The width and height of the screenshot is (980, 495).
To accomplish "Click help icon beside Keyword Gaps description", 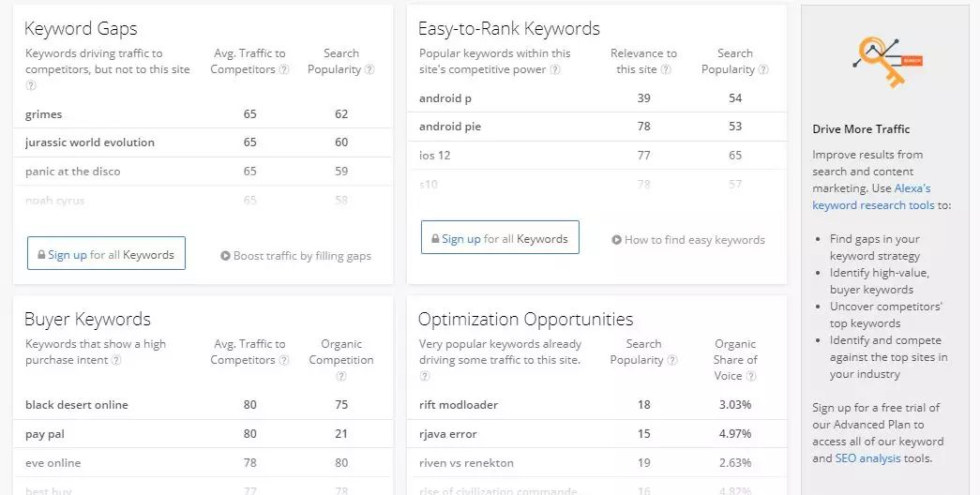I will click(31, 85).
